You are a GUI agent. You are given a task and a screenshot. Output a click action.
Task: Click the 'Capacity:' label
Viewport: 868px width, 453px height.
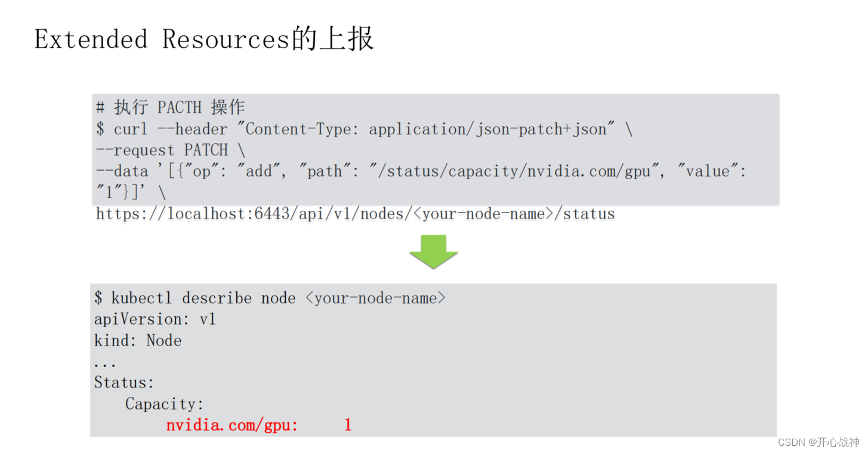(163, 403)
